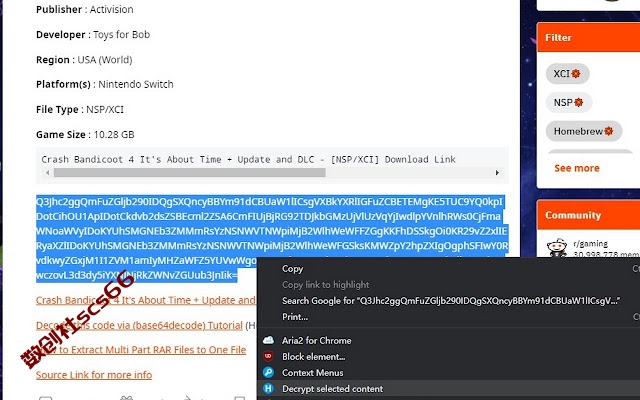Click the Aria2 for Chrome cloud icon
The image size is (640, 400).
268,340
